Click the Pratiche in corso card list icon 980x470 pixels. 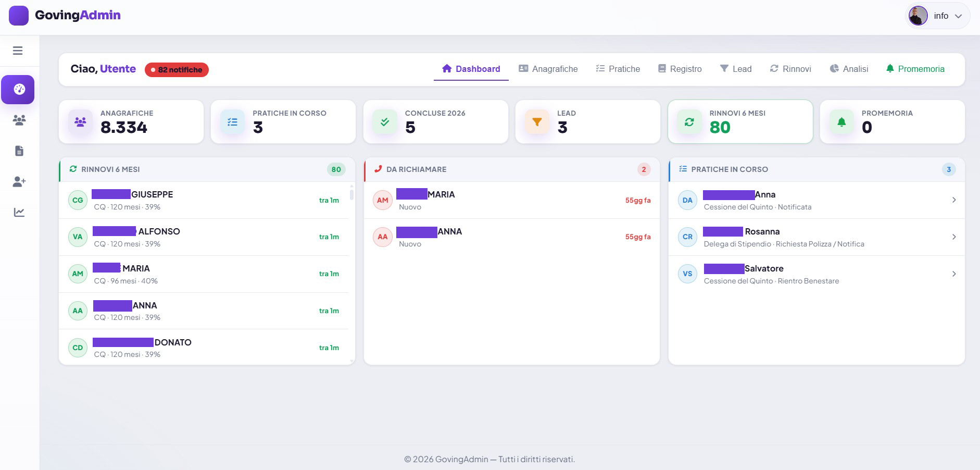coord(233,122)
